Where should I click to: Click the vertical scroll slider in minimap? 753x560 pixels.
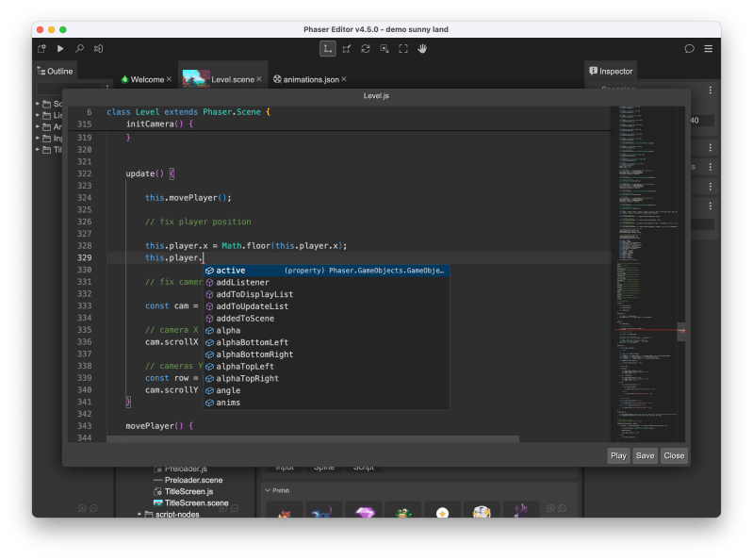coord(681,333)
